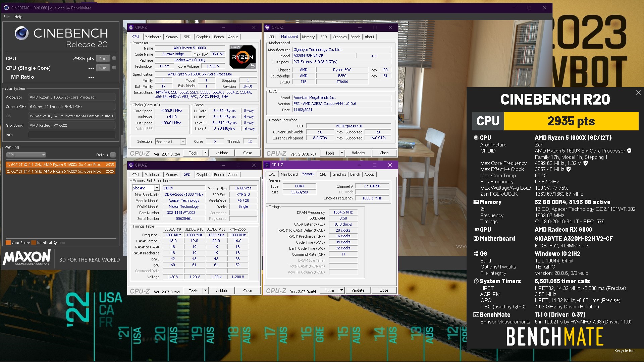Expand the Tools dropdown arrow in the CPU tab window

tap(205, 153)
